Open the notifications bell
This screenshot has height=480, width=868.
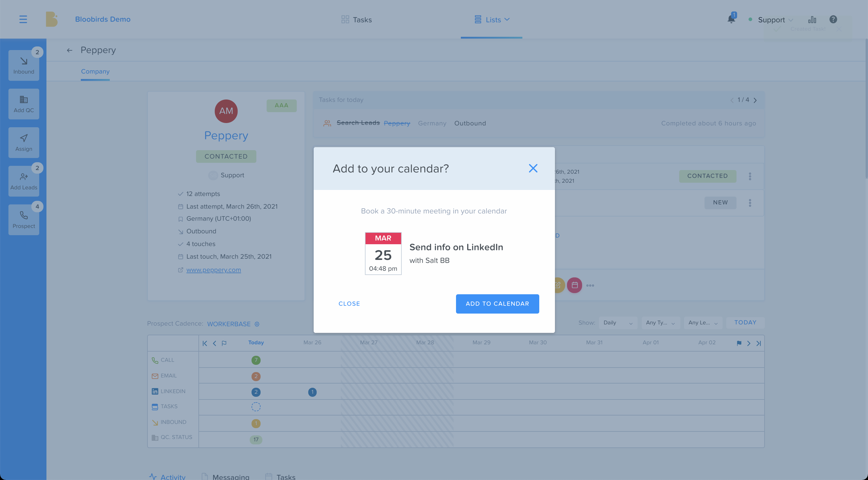click(x=731, y=19)
